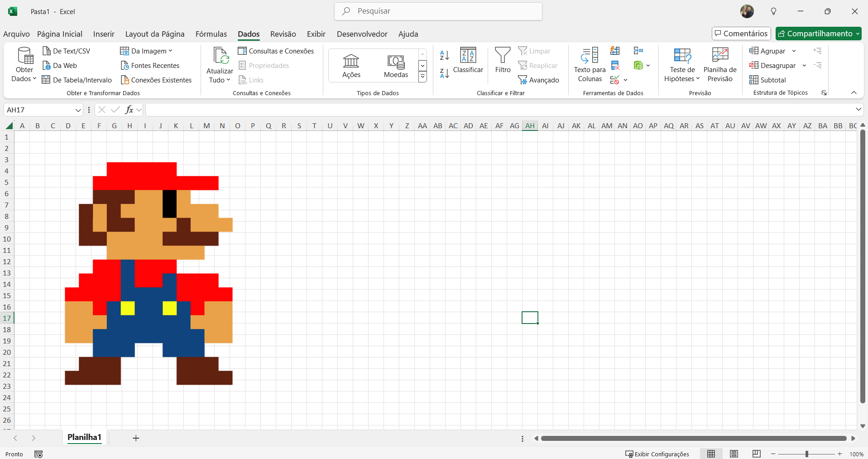Add a new sheet
Image resolution: width=868 pixels, height=459 pixels.
pyautogui.click(x=136, y=438)
